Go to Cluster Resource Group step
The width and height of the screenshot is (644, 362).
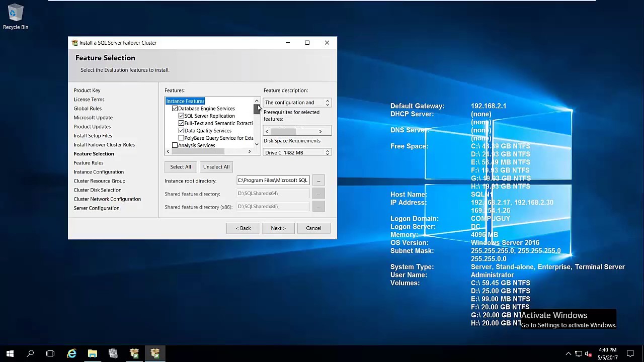pos(100,181)
